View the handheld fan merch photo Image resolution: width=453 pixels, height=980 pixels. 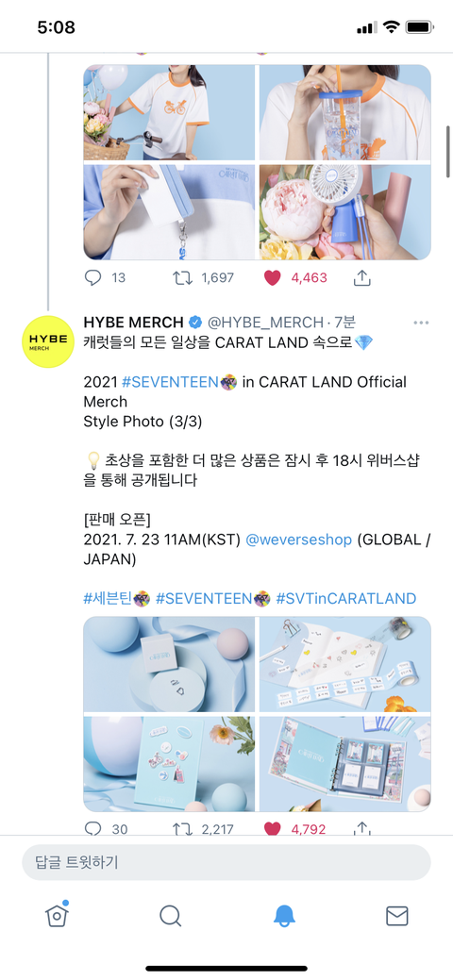click(345, 212)
